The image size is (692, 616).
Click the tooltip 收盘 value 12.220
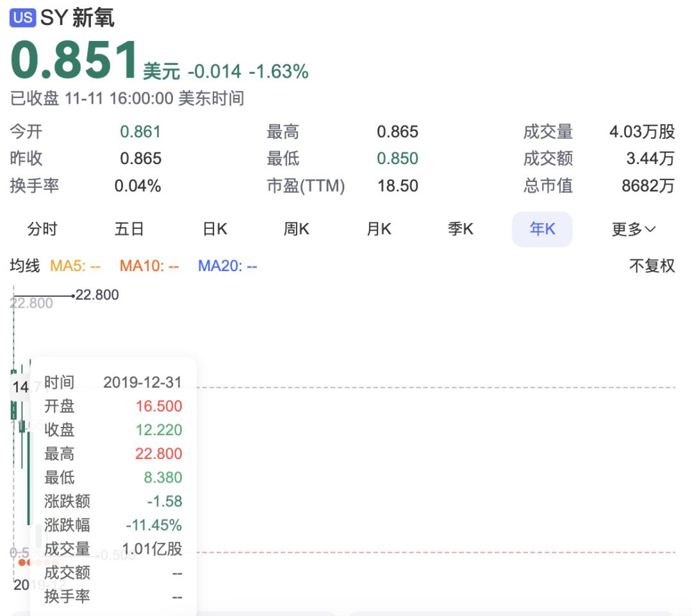[x=159, y=430]
